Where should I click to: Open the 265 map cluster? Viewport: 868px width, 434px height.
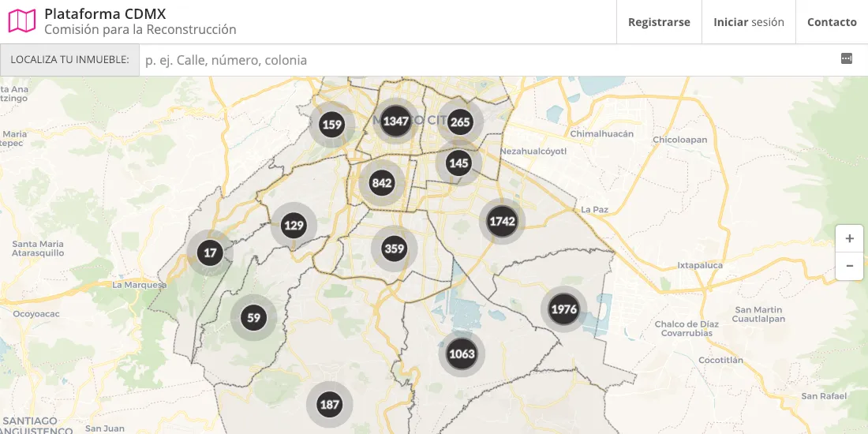[x=460, y=122]
